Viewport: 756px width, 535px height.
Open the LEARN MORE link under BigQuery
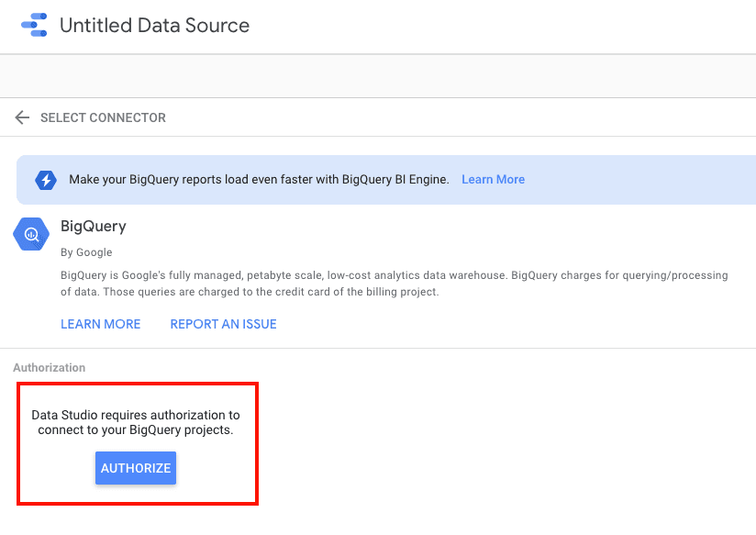(100, 324)
